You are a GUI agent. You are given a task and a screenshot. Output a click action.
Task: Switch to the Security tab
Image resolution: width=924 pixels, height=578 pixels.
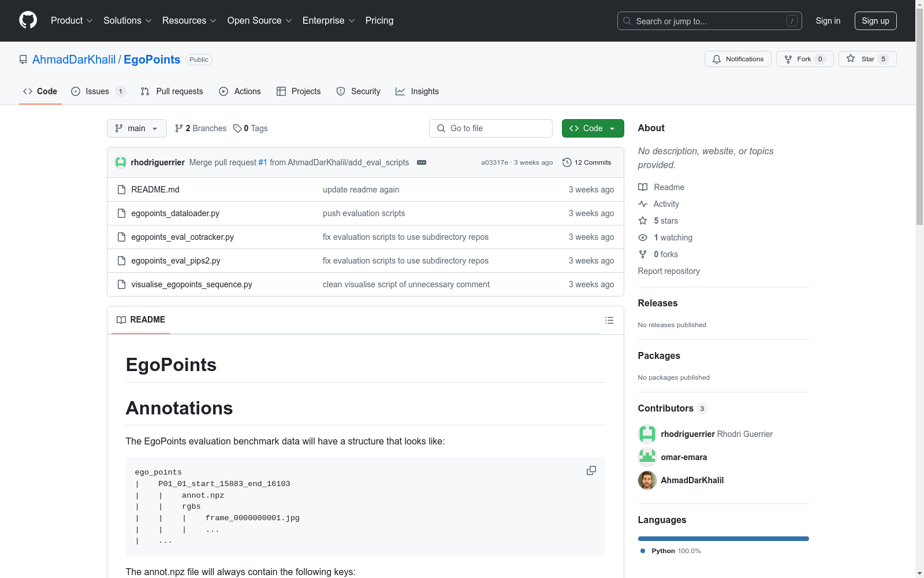click(358, 91)
